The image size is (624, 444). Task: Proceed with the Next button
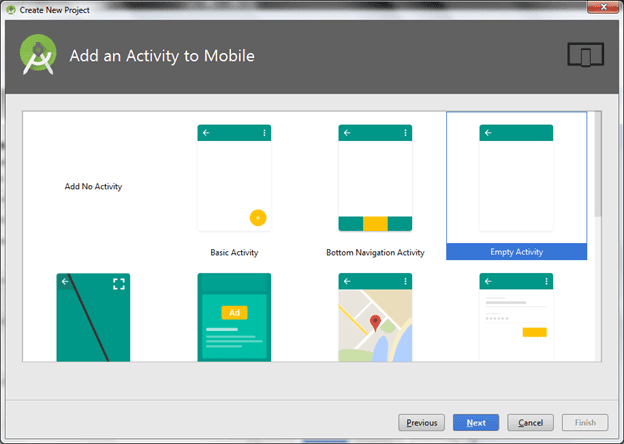(476, 423)
